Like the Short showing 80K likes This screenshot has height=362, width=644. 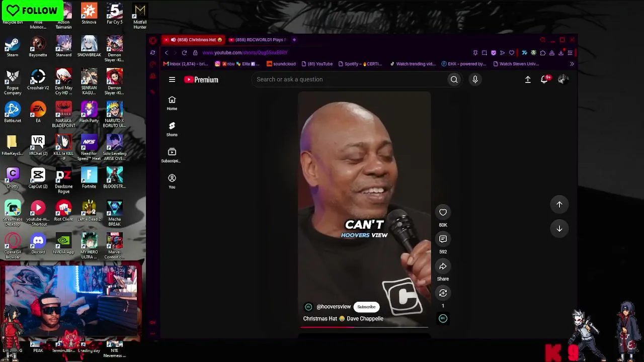(x=443, y=212)
